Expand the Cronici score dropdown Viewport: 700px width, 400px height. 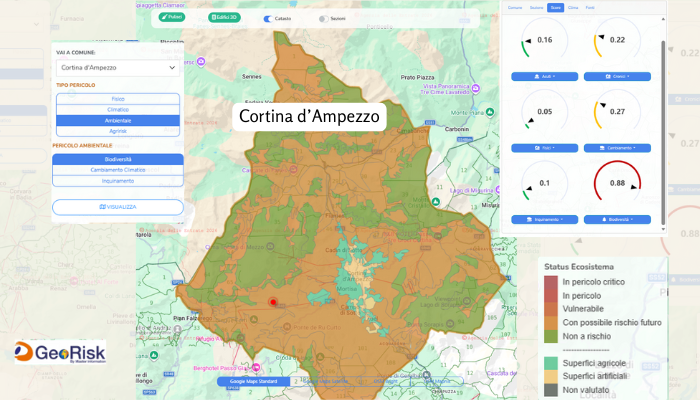[x=611, y=76]
